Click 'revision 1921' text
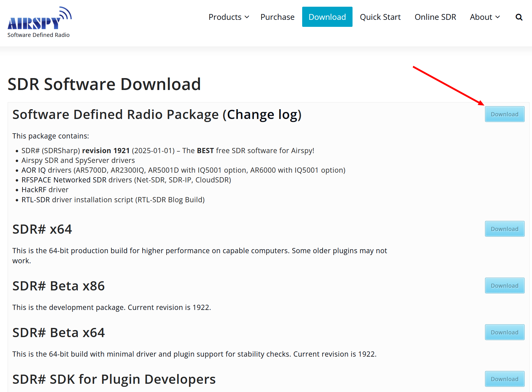Screen dimensions: 532x392 106,151
